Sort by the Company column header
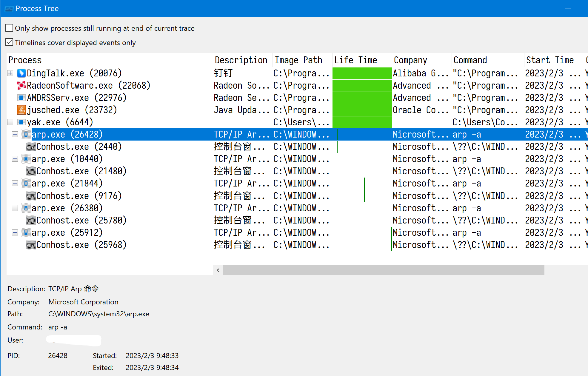Viewport: 588px width, 376px height. coord(410,60)
